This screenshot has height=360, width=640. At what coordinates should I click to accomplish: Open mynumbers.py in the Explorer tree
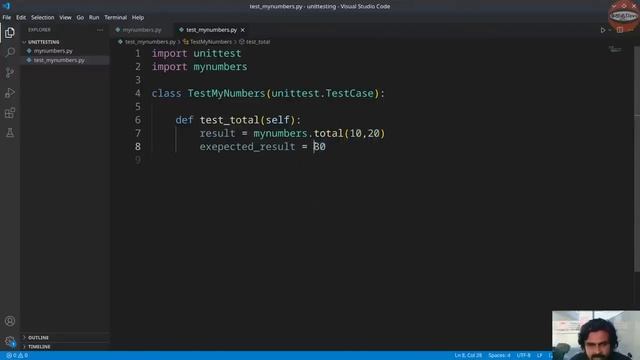click(x=53, y=51)
